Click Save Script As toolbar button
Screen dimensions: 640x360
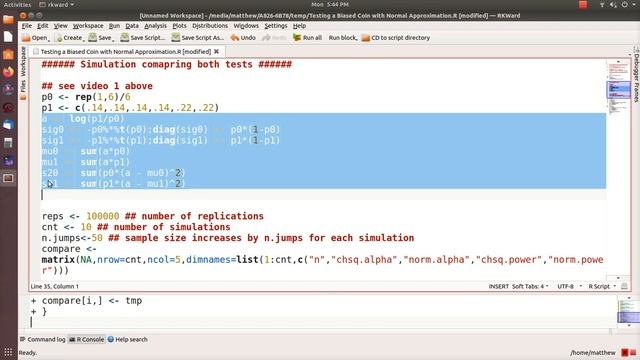pos(198,38)
